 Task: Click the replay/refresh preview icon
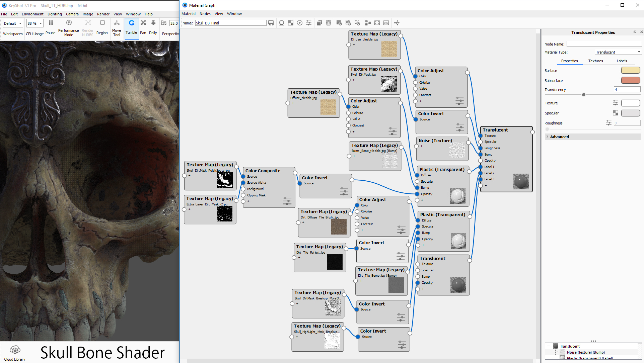[300, 23]
